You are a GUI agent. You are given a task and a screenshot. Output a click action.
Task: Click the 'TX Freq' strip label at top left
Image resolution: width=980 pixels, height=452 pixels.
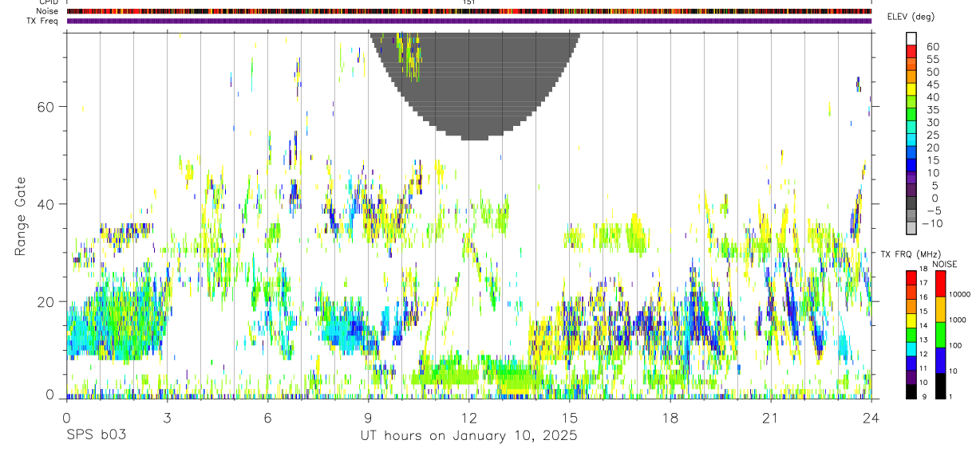tap(44, 21)
